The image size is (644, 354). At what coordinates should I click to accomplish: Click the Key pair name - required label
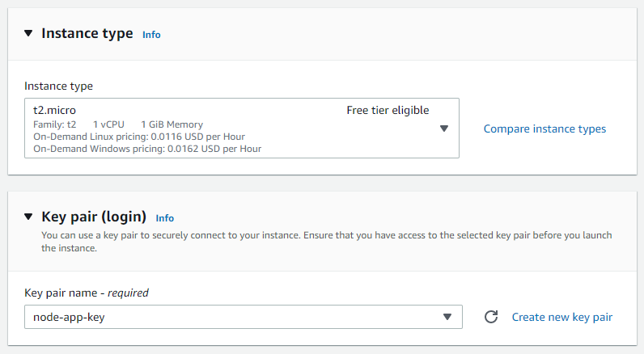(87, 293)
